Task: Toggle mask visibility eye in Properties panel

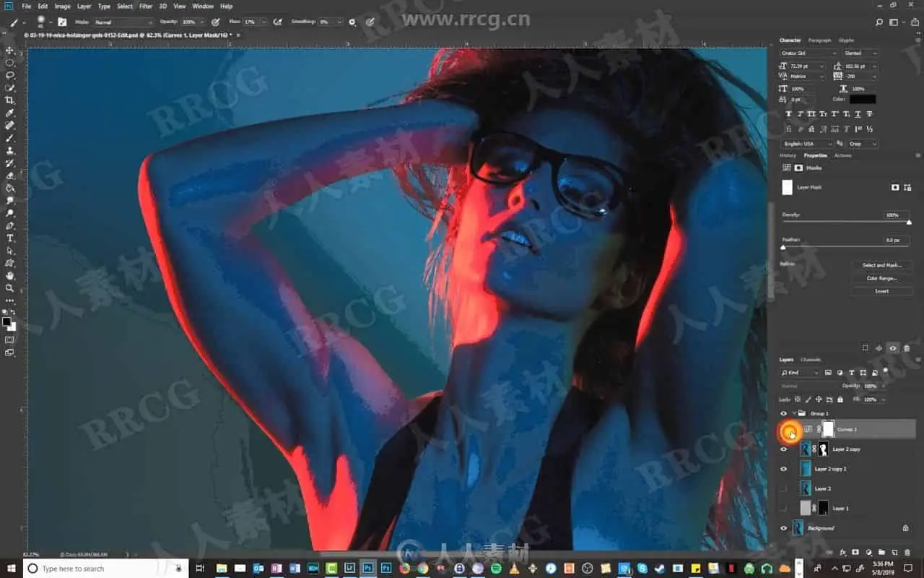Action: [x=893, y=348]
